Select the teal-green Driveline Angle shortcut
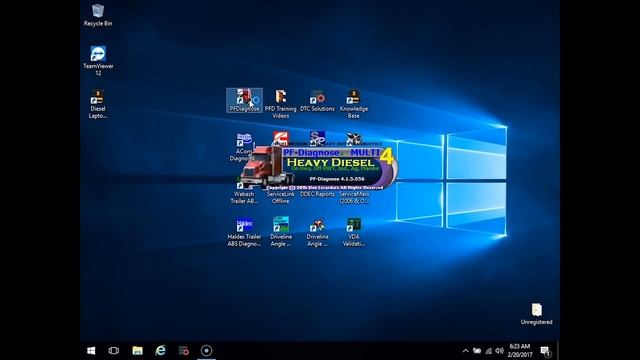Screen dimensions: 640x360 click(x=281, y=232)
